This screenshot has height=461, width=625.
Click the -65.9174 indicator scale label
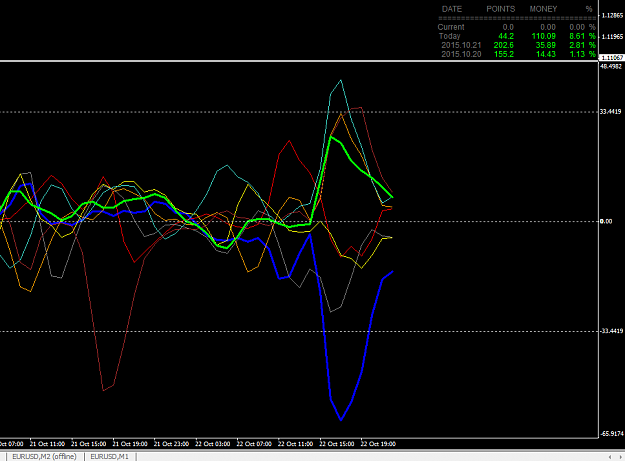coord(611,434)
